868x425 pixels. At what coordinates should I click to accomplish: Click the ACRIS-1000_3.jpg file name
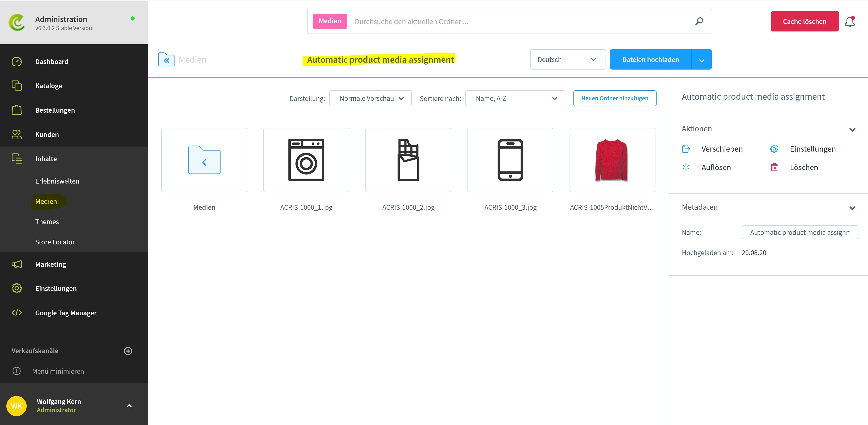(511, 207)
